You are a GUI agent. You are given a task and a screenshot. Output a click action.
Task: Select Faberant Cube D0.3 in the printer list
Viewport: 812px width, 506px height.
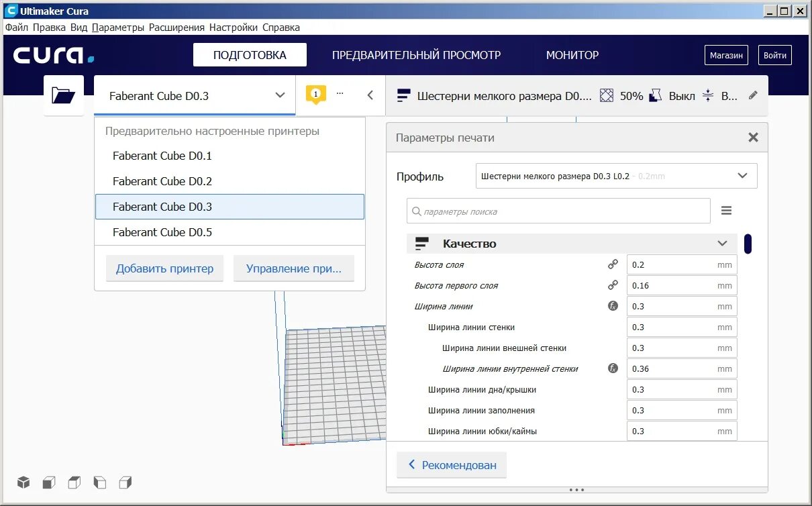230,207
